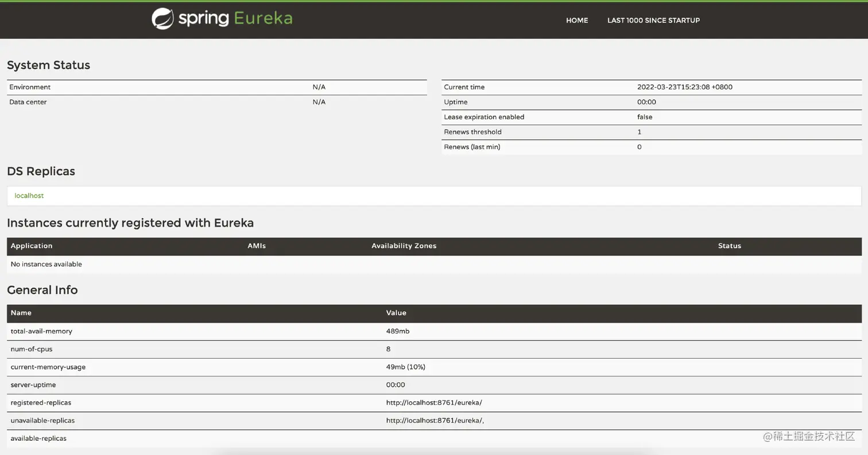This screenshot has height=455, width=868.
Task: Click the AMIs column header
Action: (257, 246)
